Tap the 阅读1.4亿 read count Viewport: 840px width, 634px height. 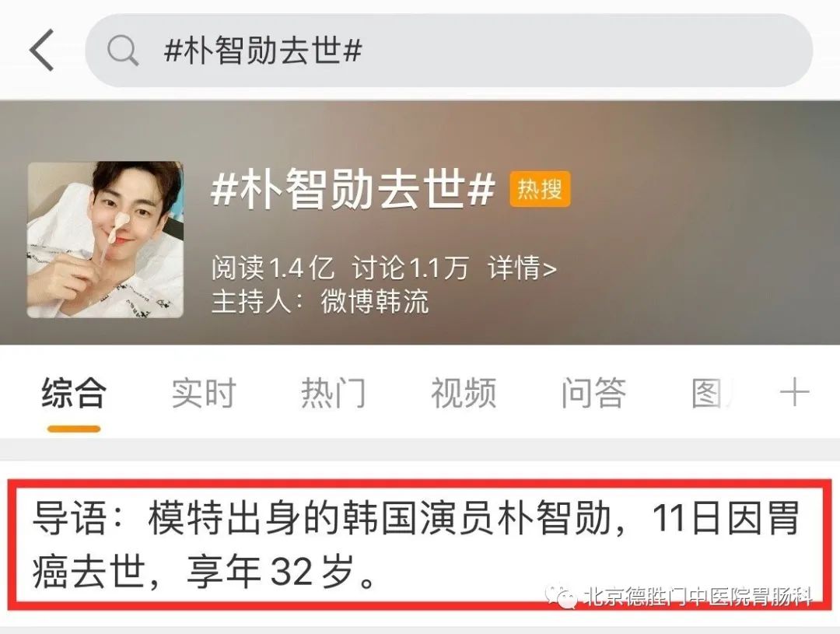(273, 267)
